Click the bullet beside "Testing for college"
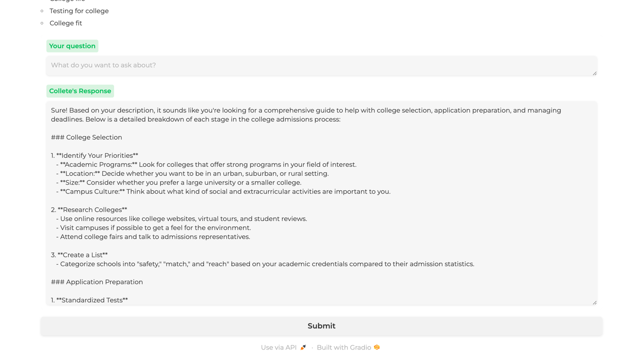This screenshot has width=644, height=358. click(42, 11)
